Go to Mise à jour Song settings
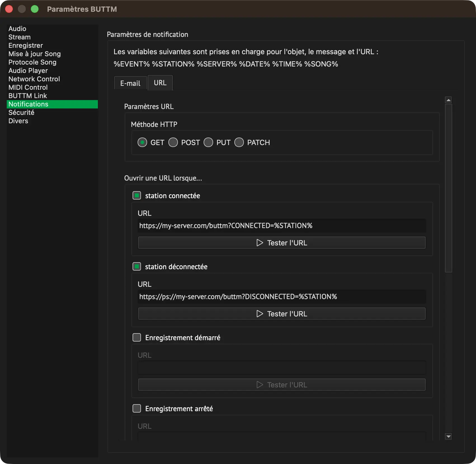The image size is (476, 464). (x=52, y=54)
